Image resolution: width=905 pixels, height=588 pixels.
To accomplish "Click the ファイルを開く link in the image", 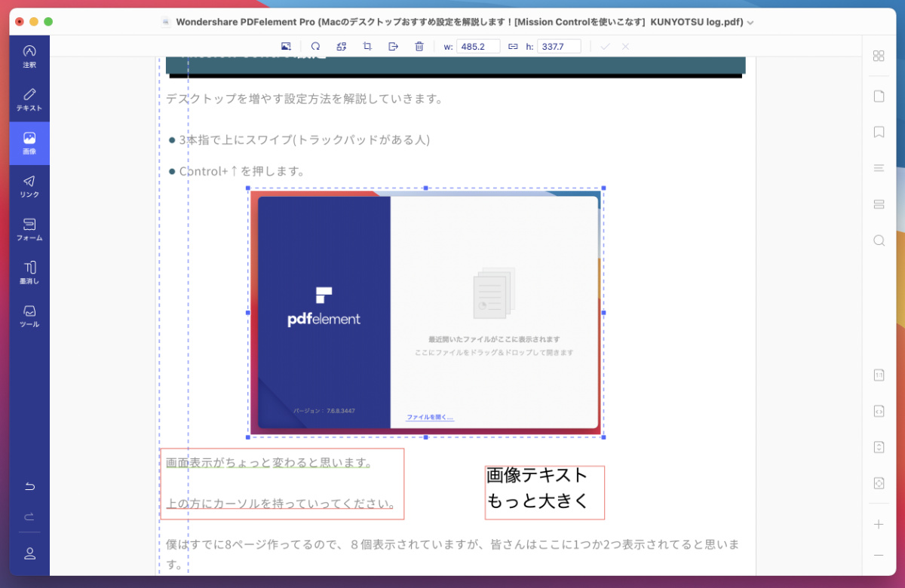I will click(430, 417).
